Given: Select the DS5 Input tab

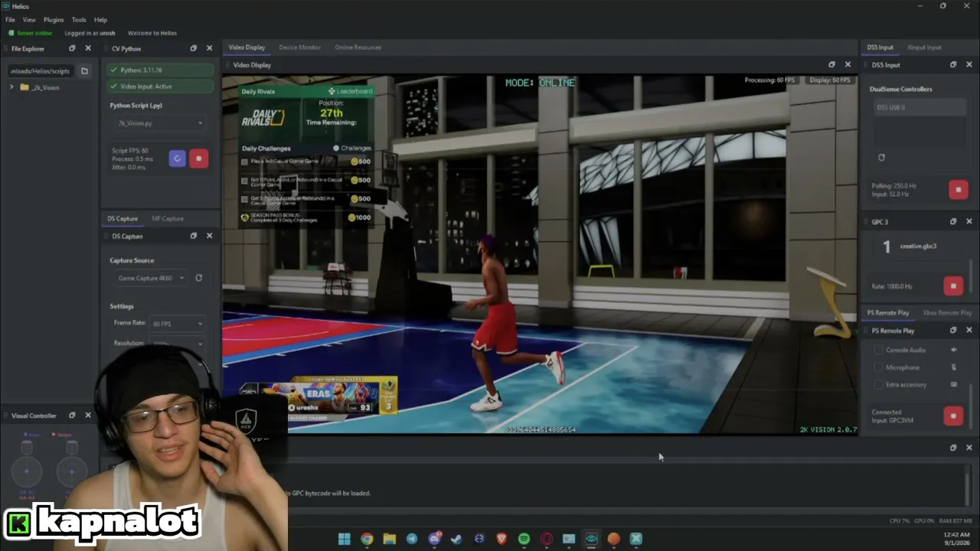Looking at the screenshot, I should 880,47.
